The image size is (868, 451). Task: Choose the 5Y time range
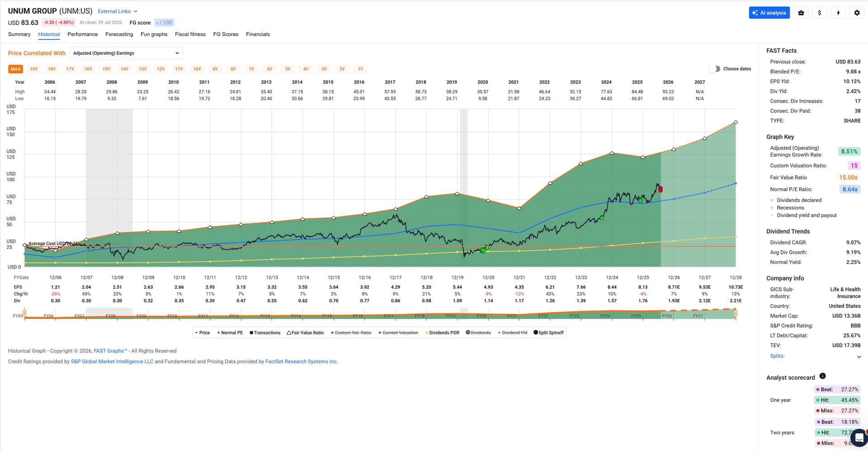[288, 69]
